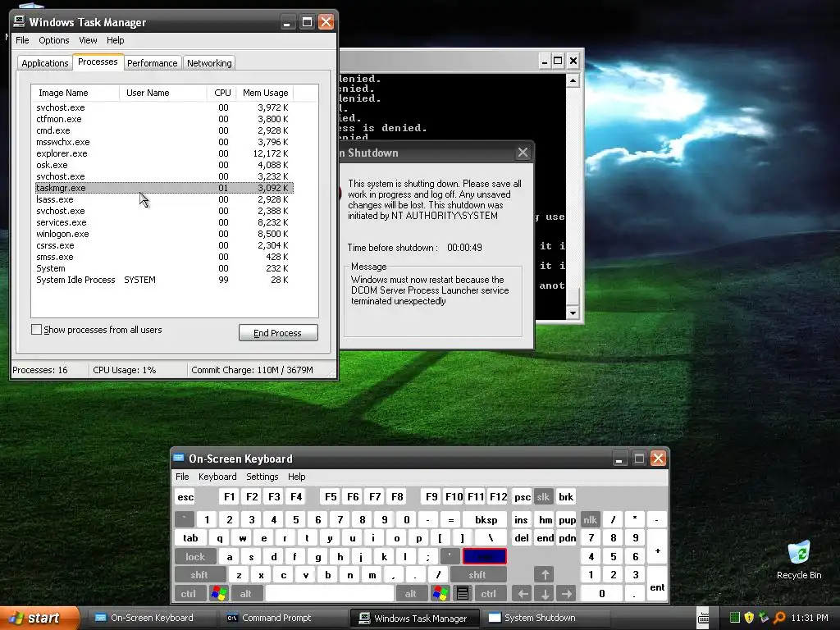Minimize the On-Screen Keyboard window
The width and height of the screenshot is (840, 630).
point(619,459)
